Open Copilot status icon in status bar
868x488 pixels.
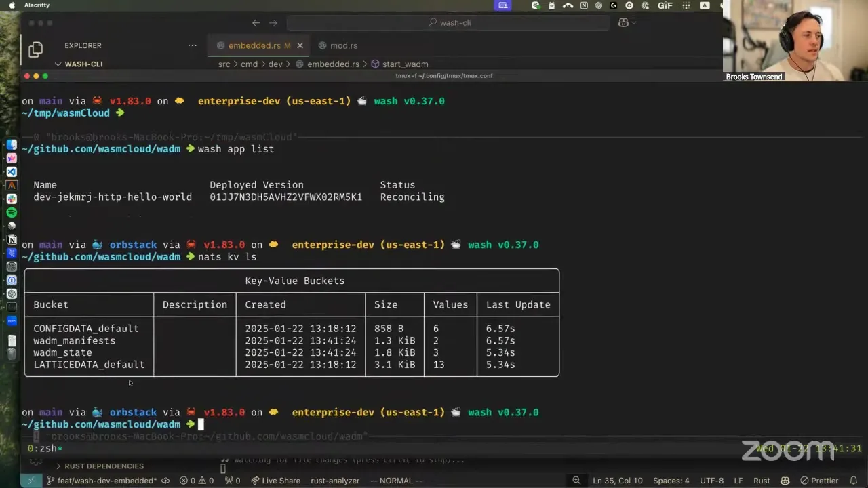[x=785, y=481]
